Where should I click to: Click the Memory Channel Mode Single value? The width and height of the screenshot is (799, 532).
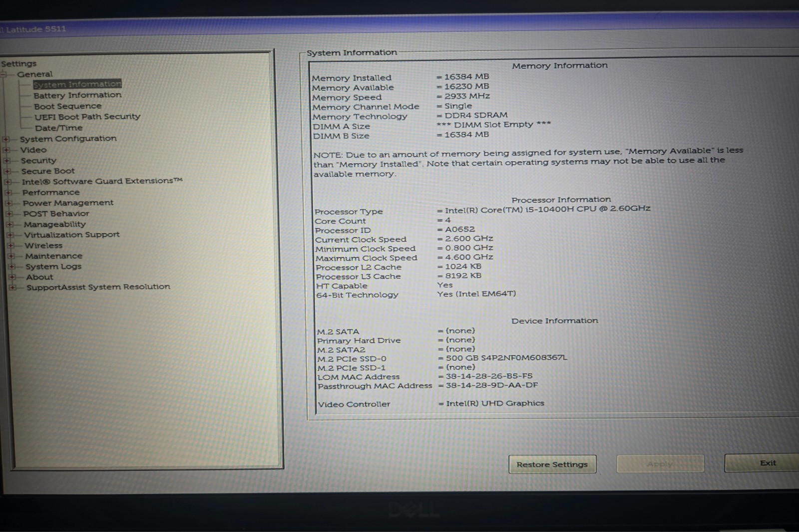(x=458, y=106)
